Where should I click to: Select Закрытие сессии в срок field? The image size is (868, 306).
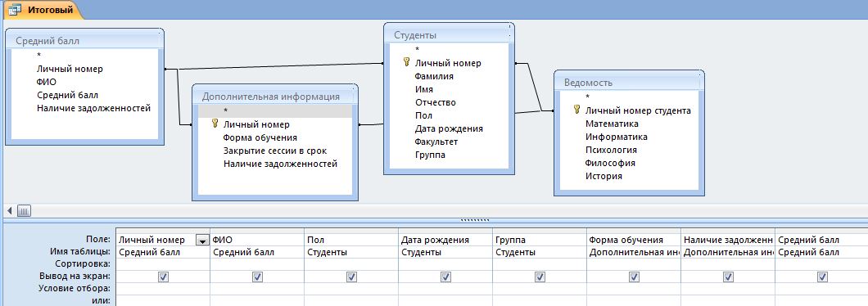[x=275, y=151]
